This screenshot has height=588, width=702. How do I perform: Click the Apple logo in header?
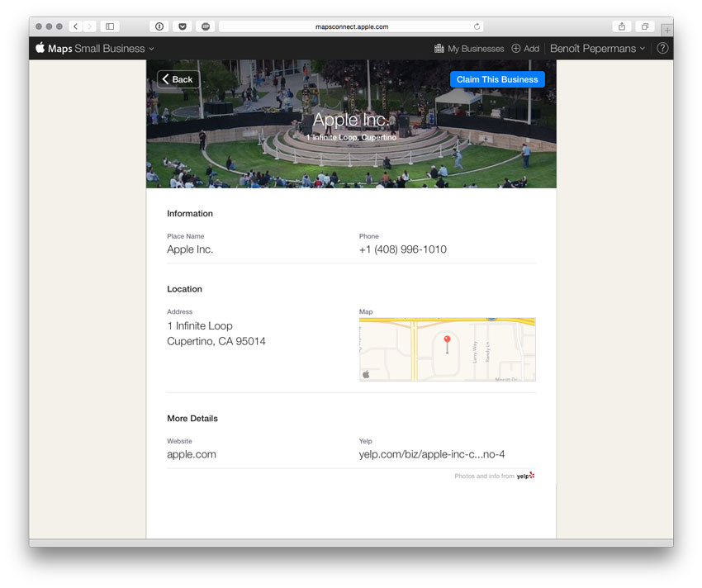pyautogui.click(x=40, y=48)
